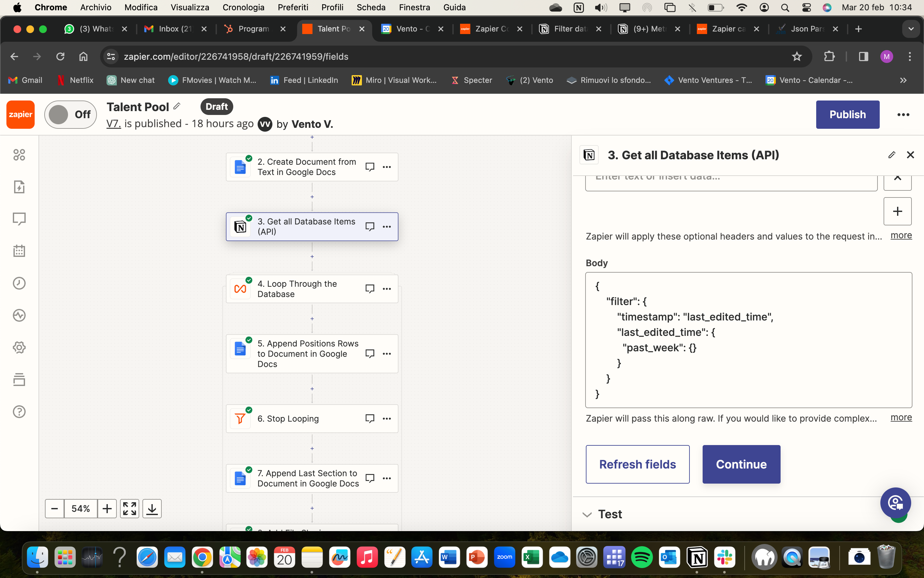Open the Versions stack sidebar icon
This screenshot has width=924, height=578.
click(19, 380)
